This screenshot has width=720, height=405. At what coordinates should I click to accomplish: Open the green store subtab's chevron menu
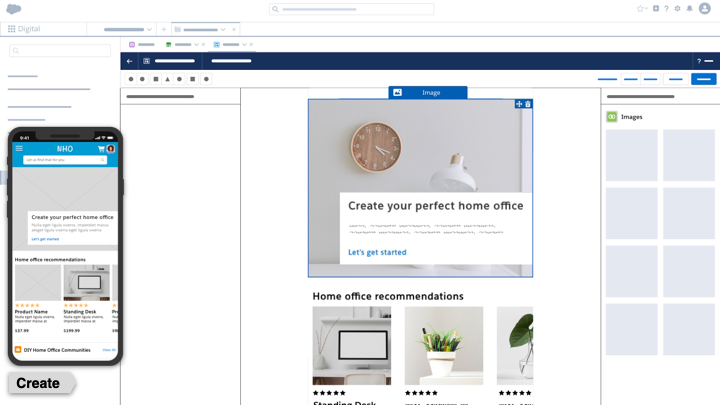[197, 45]
